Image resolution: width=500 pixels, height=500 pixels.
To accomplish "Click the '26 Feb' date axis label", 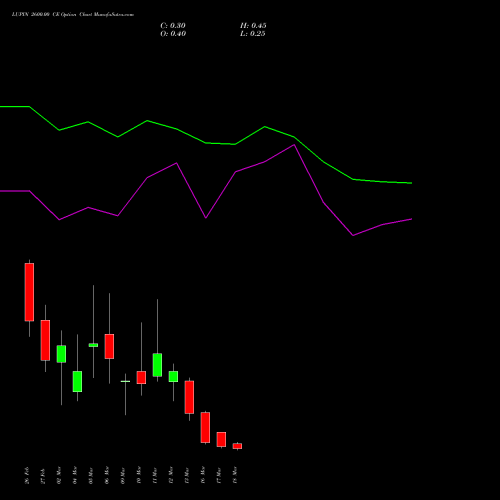I will pyautogui.click(x=27, y=475).
